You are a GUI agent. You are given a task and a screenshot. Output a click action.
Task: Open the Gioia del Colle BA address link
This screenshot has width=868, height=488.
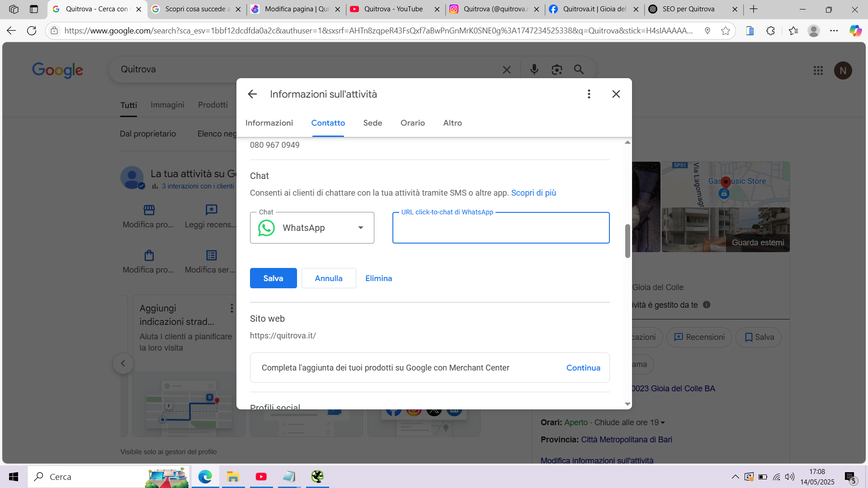(x=673, y=389)
